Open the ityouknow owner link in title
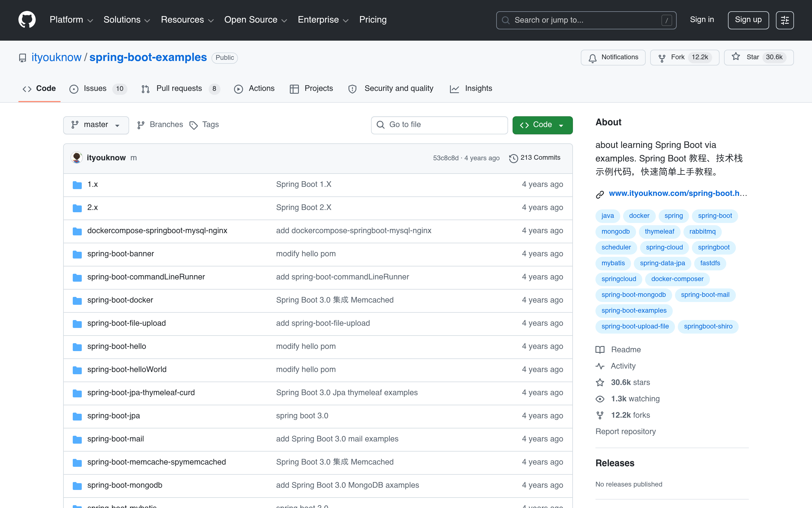The image size is (812, 508). point(56,58)
